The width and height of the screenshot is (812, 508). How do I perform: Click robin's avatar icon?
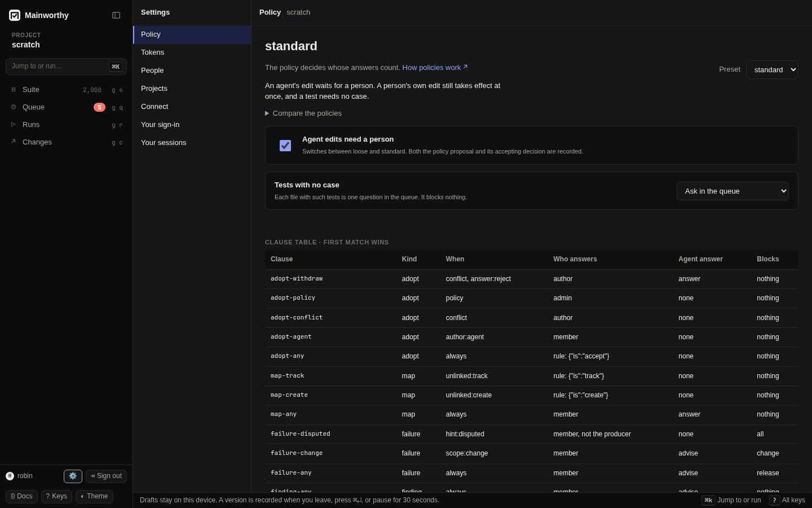pyautogui.click(x=10, y=476)
